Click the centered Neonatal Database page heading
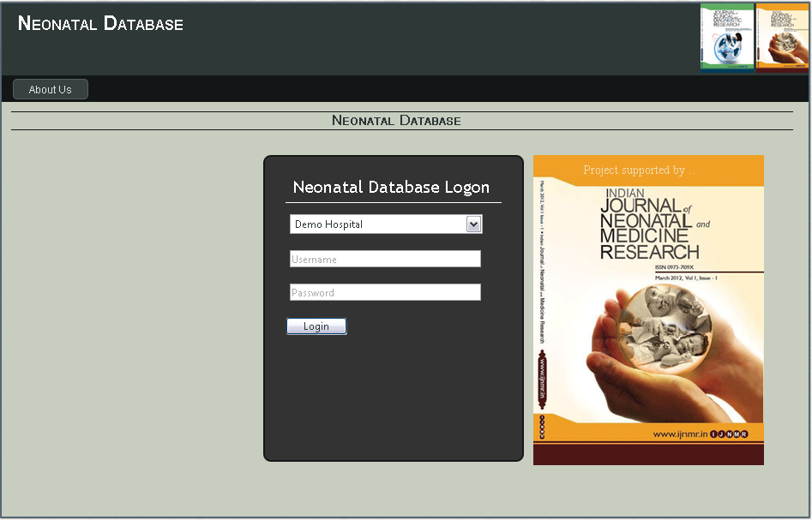This screenshot has height=520, width=812. pos(396,121)
